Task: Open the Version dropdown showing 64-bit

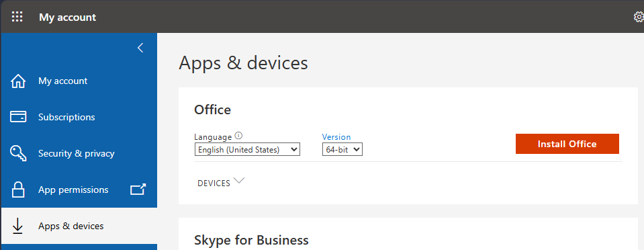Action: pos(342,150)
